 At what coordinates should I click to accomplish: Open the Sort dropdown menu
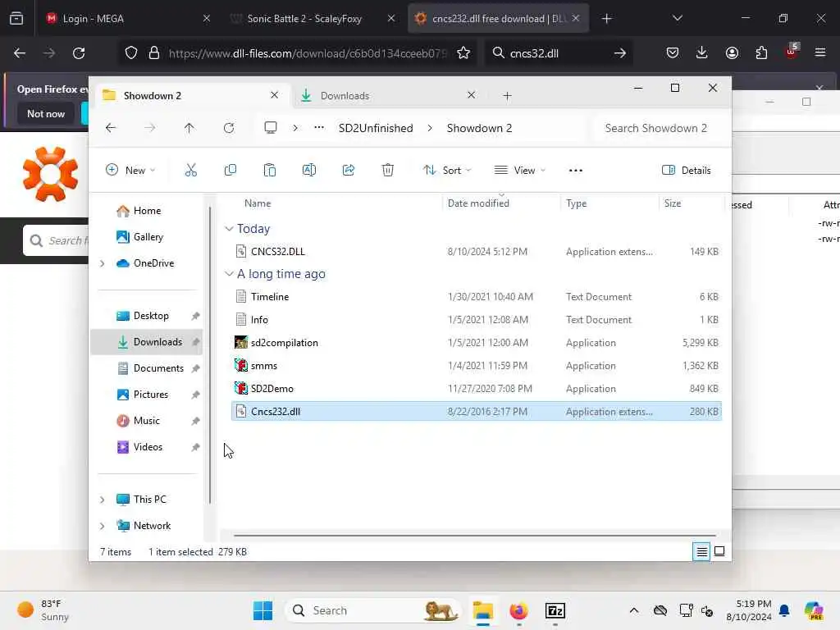click(x=447, y=171)
